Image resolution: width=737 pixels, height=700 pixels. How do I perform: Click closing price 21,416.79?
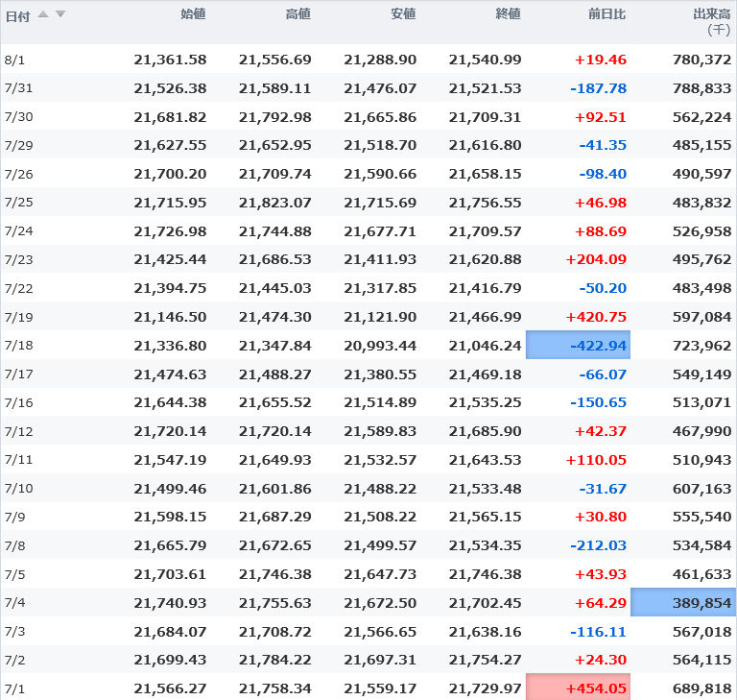tap(485, 288)
